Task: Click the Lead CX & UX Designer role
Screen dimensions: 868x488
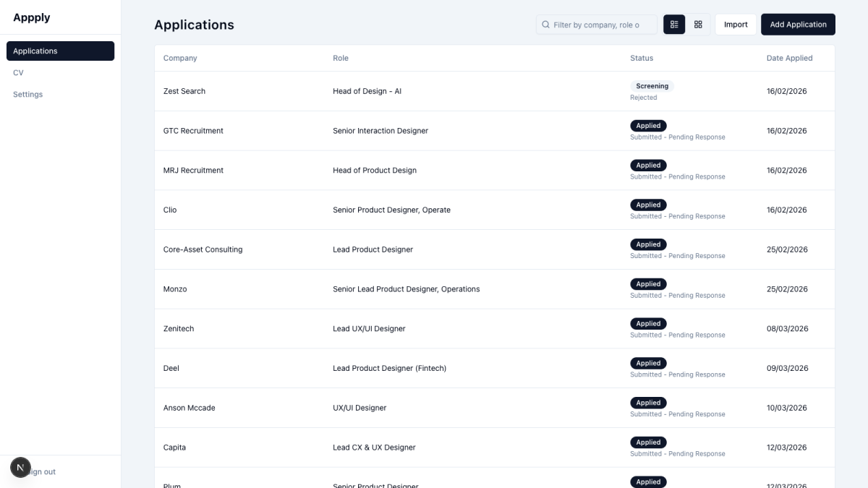Action: click(x=374, y=448)
